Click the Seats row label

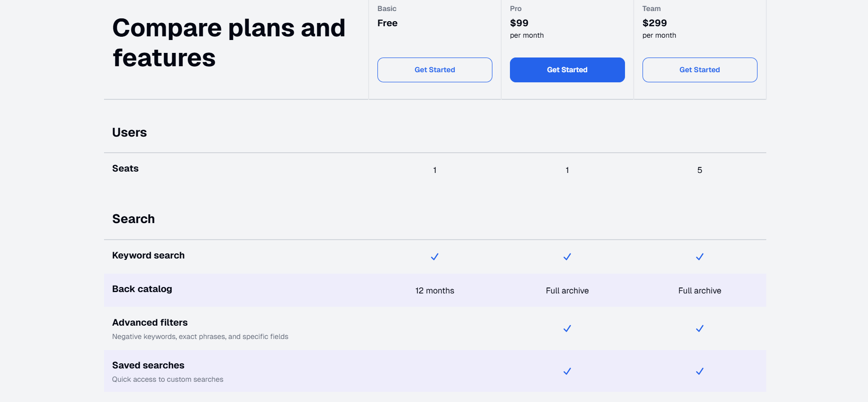pos(125,168)
